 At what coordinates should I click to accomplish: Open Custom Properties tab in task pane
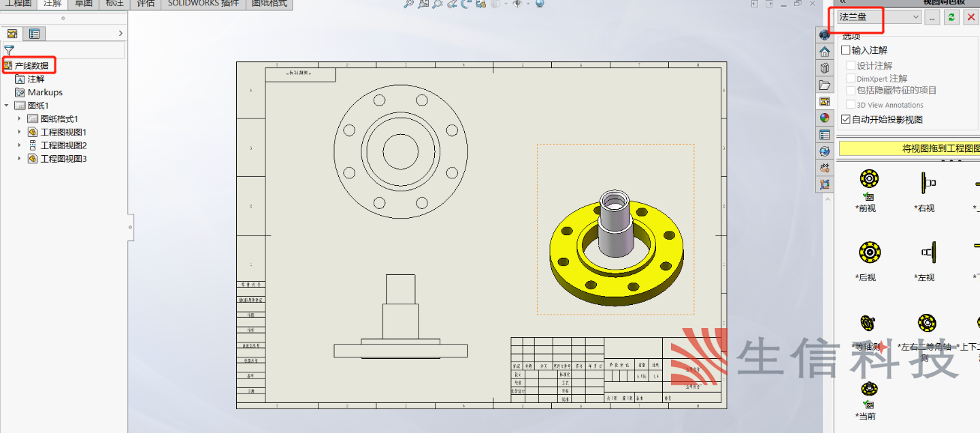(x=825, y=135)
